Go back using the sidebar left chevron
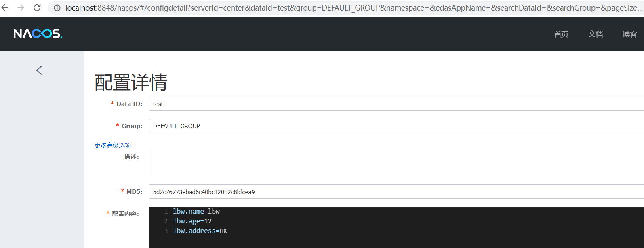Image resolution: width=644 pixels, height=248 pixels. pos(39,70)
